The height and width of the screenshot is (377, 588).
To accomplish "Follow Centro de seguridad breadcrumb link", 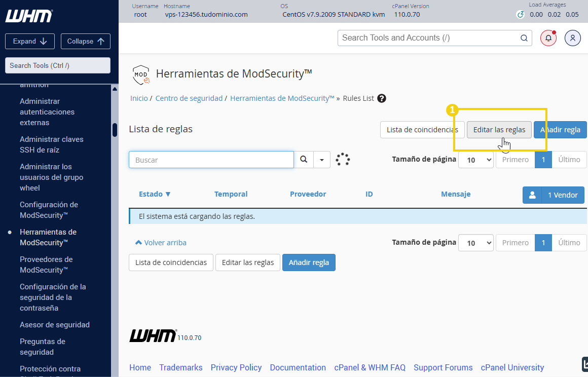I will point(189,98).
